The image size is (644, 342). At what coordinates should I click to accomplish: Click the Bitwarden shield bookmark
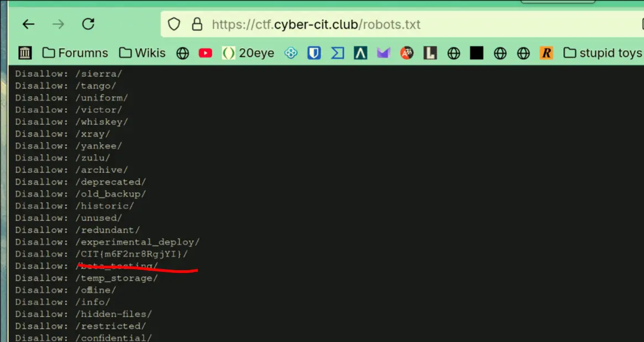click(314, 53)
